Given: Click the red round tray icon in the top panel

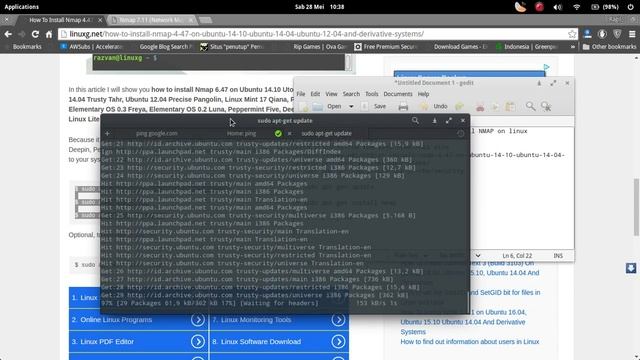Looking at the screenshot, I should [539, 7].
